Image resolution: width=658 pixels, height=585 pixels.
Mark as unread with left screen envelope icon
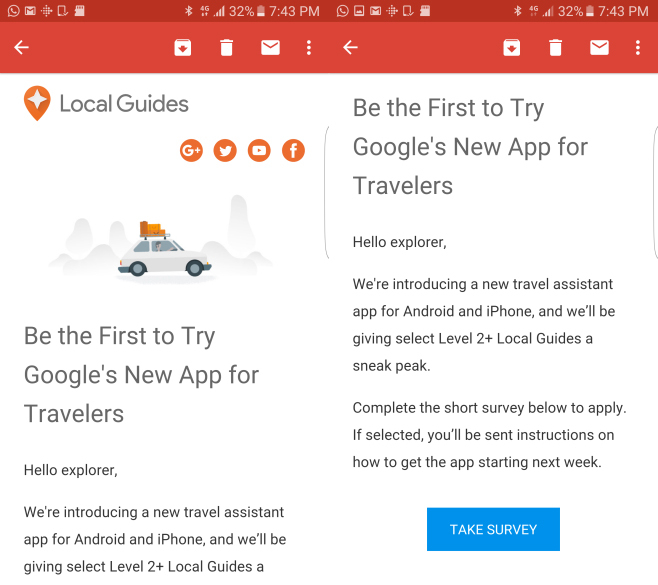tap(270, 48)
